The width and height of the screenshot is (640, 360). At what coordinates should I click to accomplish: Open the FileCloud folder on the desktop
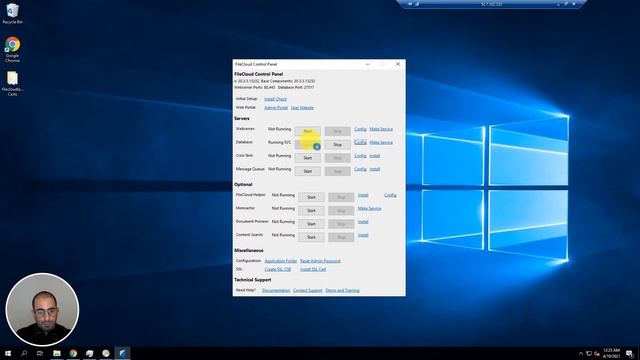tap(12, 84)
